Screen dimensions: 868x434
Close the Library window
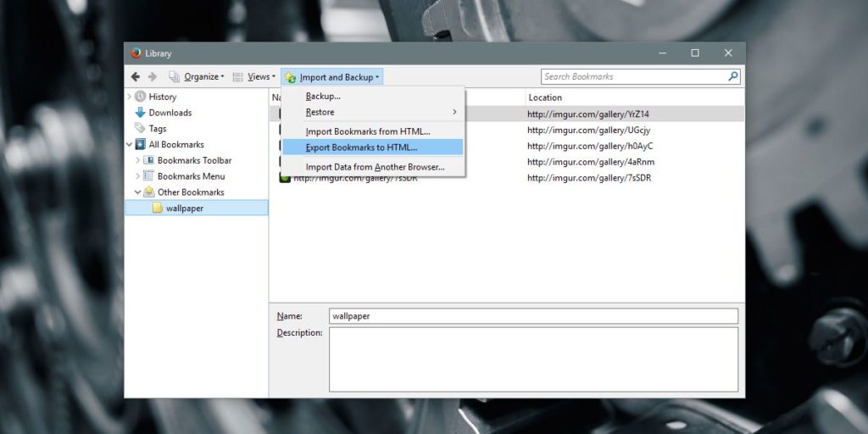pos(728,53)
